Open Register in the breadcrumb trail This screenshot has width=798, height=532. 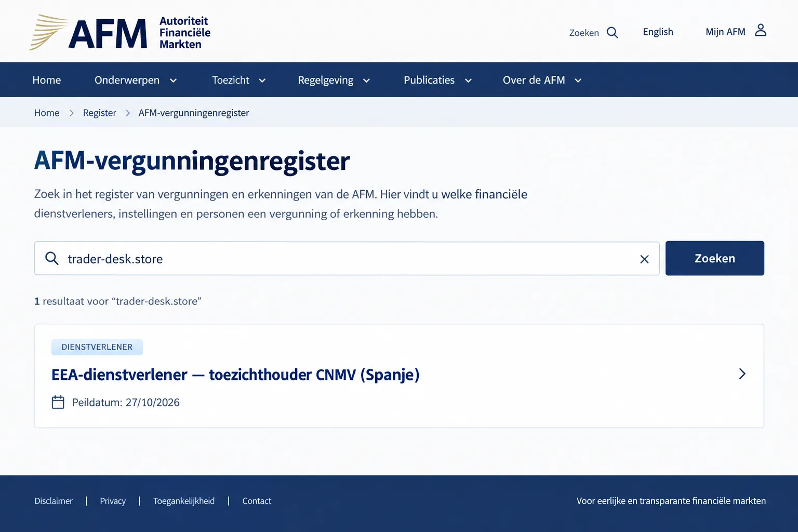(100, 113)
